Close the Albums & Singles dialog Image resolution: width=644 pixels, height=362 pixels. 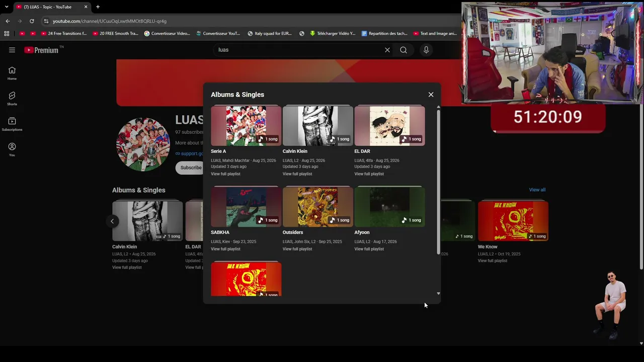(431, 95)
